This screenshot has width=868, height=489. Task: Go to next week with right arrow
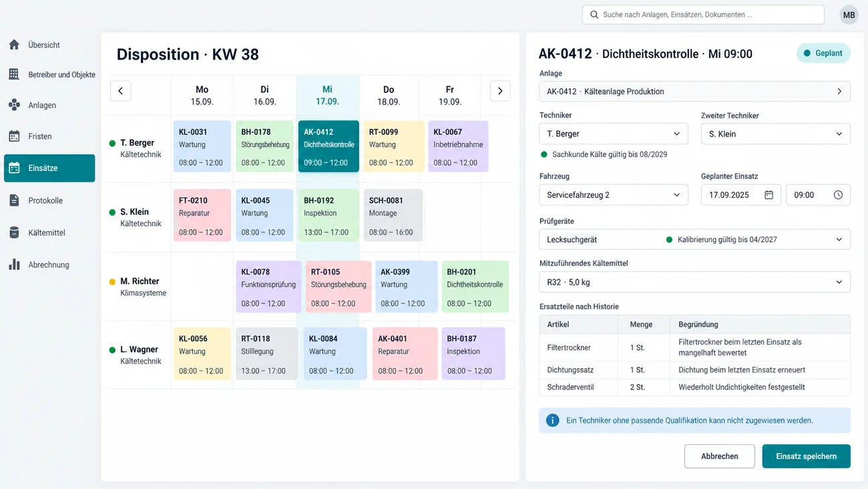(500, 91)
